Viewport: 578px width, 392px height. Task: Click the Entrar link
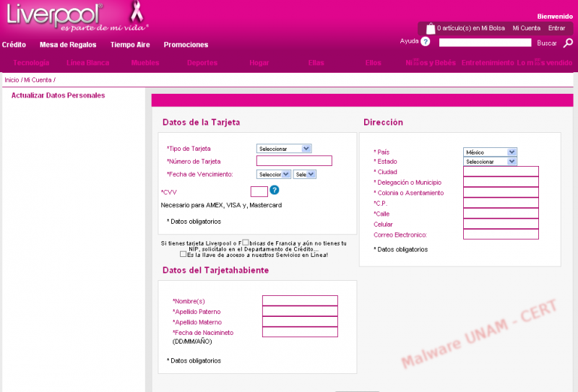(556, 28)
